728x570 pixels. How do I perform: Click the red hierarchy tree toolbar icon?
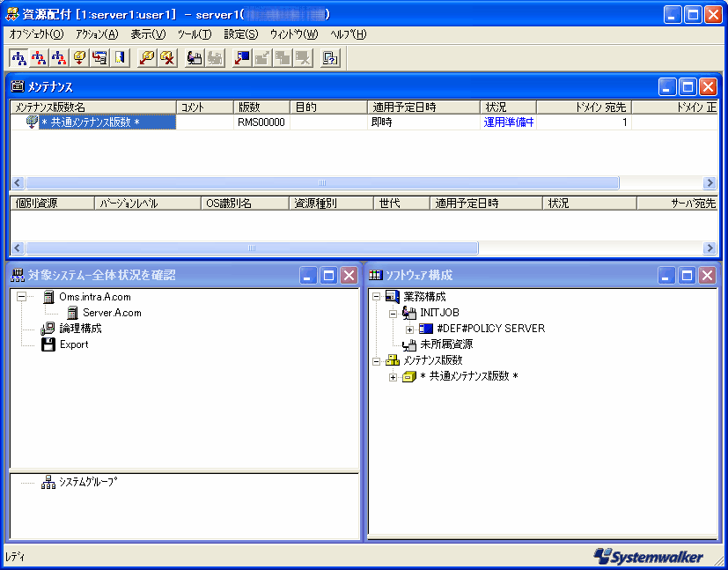(x=39, y=58)
